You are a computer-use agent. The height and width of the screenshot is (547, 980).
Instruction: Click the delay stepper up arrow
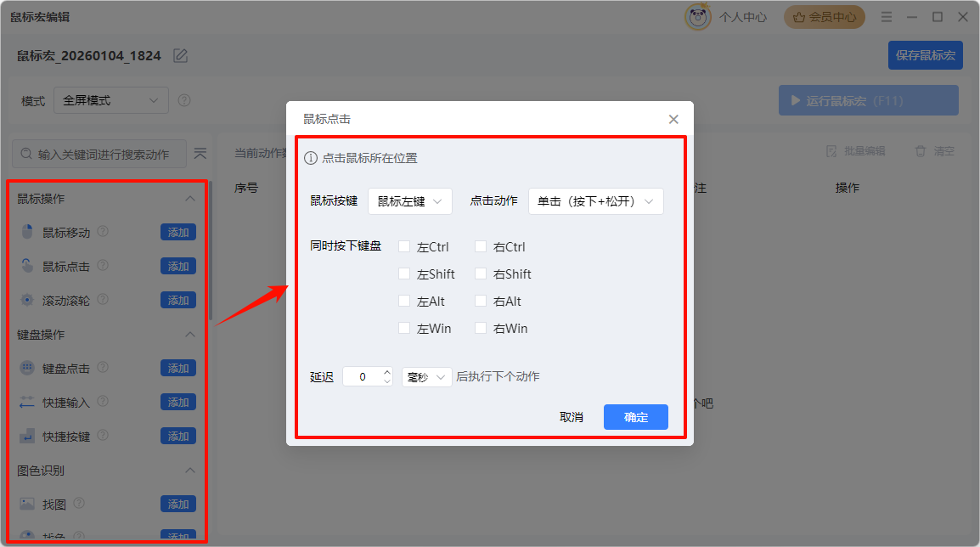(386, 371)
